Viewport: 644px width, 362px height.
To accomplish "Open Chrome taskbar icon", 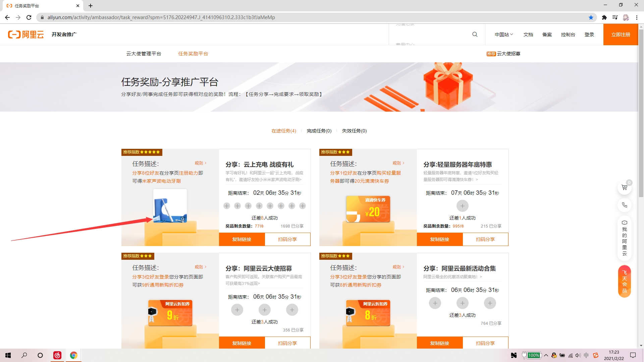I will pos(73,355).
